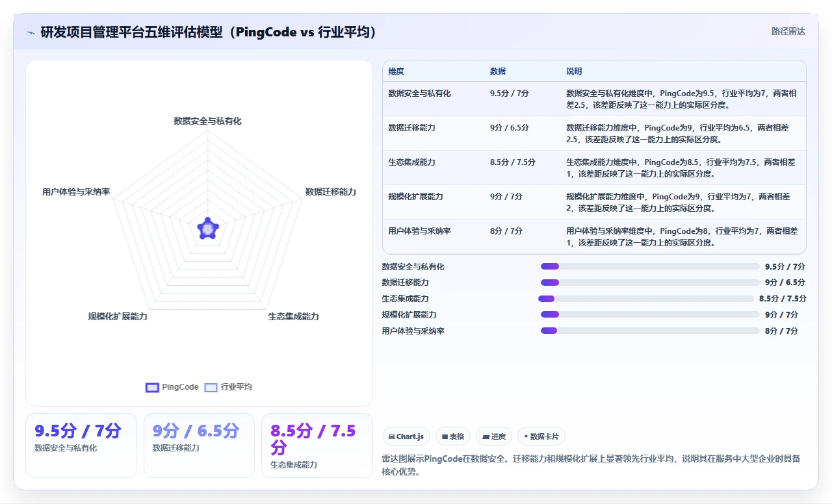This screenshot has height=504, width=832.
Task: Click the 数据迁移能力 table row name
Action: point(412,128)
